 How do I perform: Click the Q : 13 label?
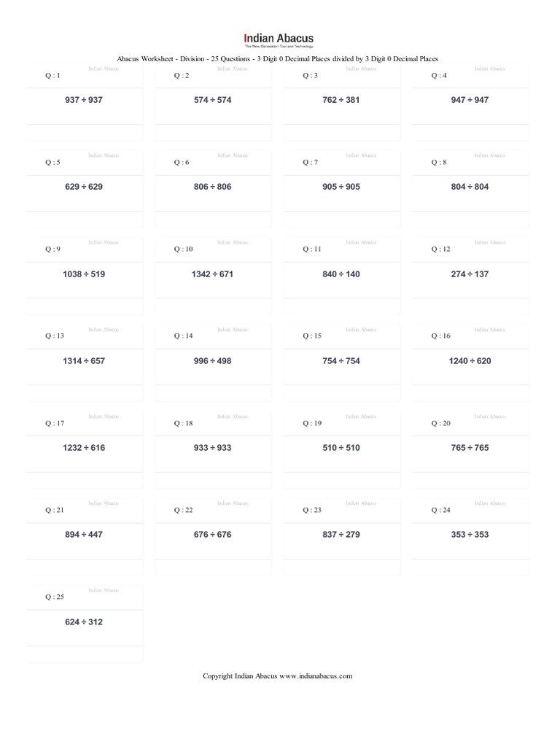pyautogui.click(x=55, y=336)
